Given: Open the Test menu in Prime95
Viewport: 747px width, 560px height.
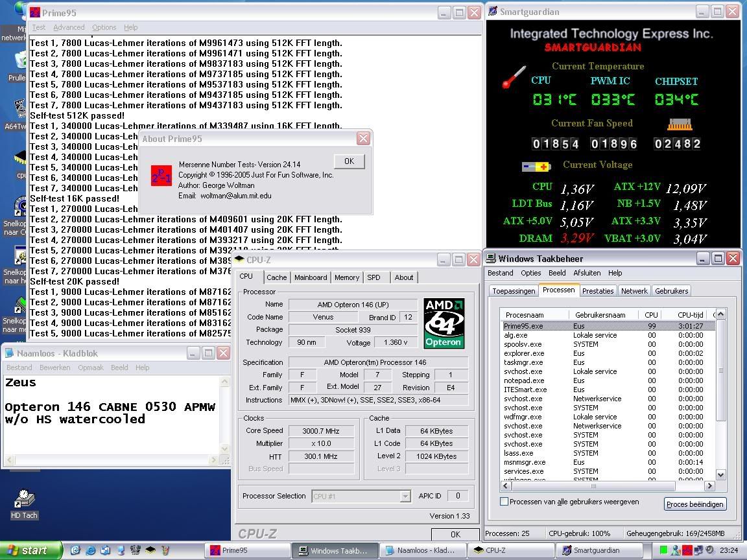Looking at the screenshot, I should [x=39, y=28].
